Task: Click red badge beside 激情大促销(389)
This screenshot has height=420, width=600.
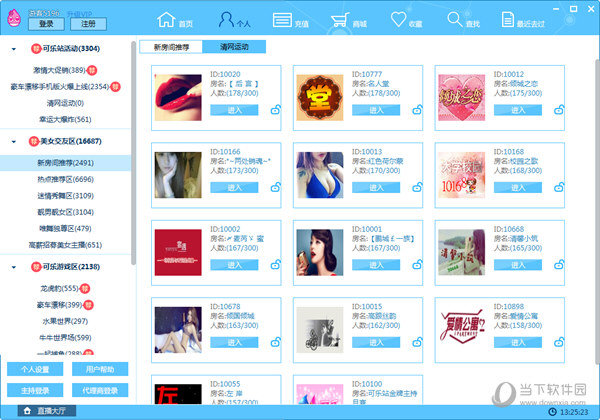Action: tap(92, 70)
